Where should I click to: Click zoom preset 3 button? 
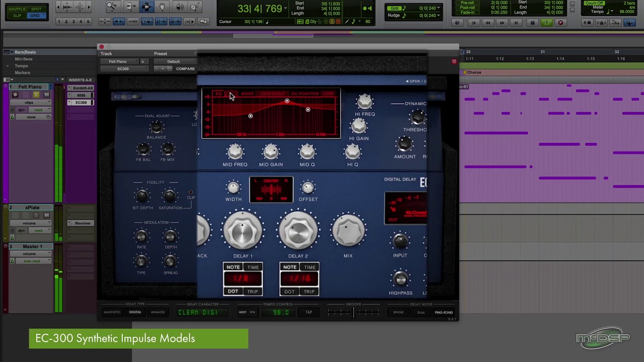73,22
